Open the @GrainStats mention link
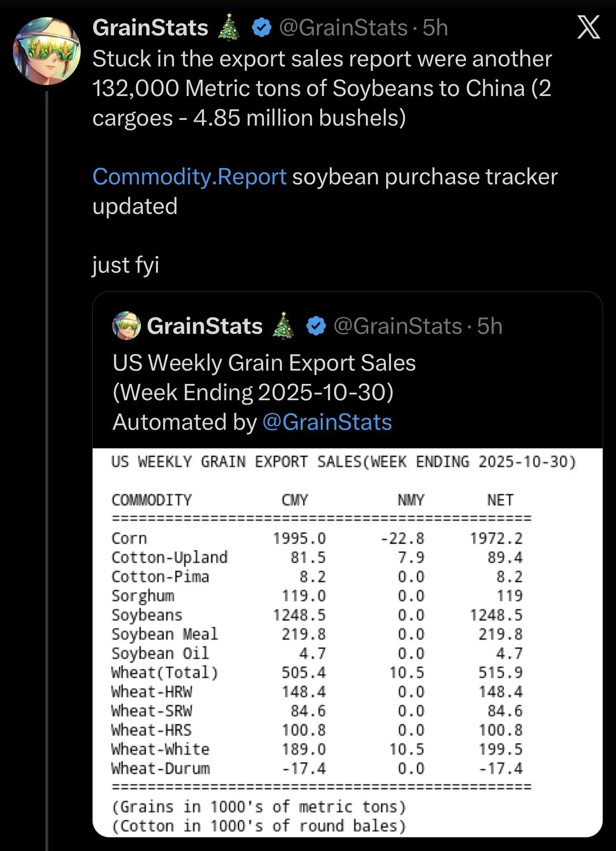The height and width of the screenshot is (851, 616). tap(327, 422)
